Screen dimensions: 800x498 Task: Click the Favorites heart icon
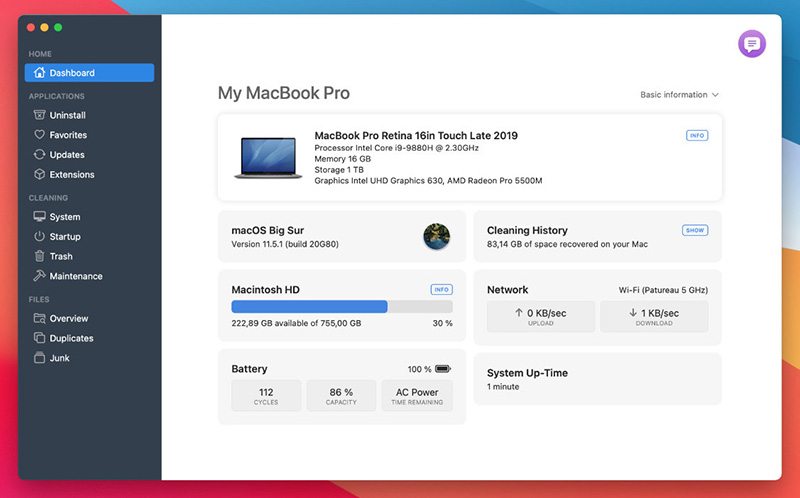click(x=39, y=135)
